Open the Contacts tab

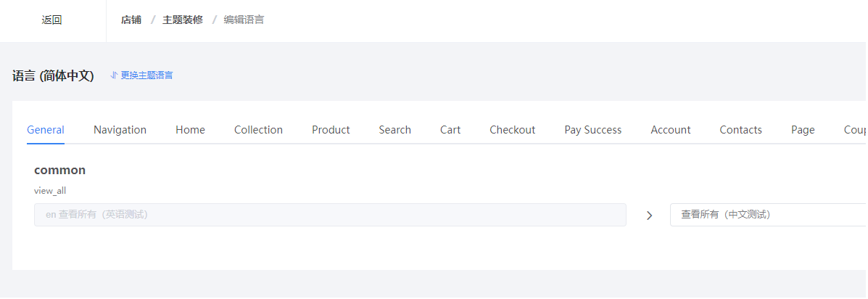740,130
